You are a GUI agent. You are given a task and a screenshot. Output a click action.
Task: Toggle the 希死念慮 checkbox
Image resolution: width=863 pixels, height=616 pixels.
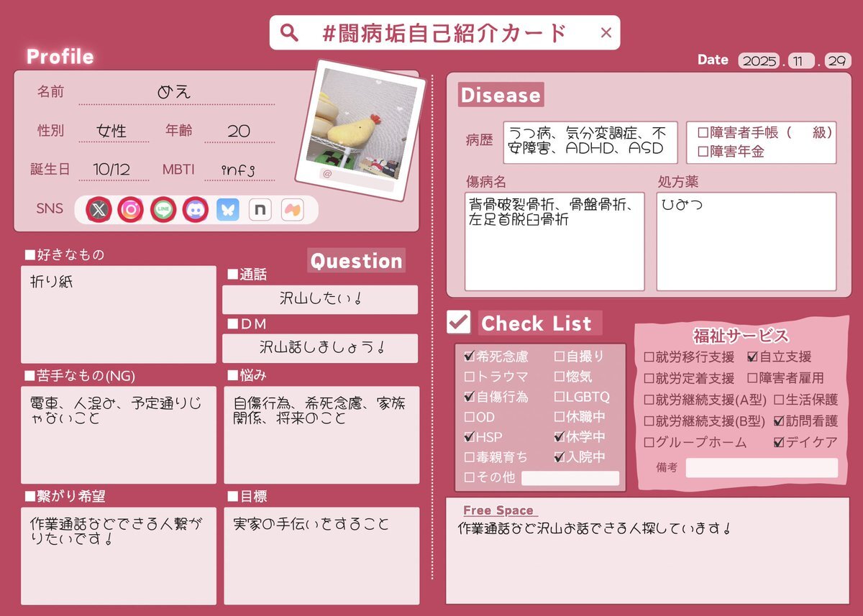click(470, 356)
